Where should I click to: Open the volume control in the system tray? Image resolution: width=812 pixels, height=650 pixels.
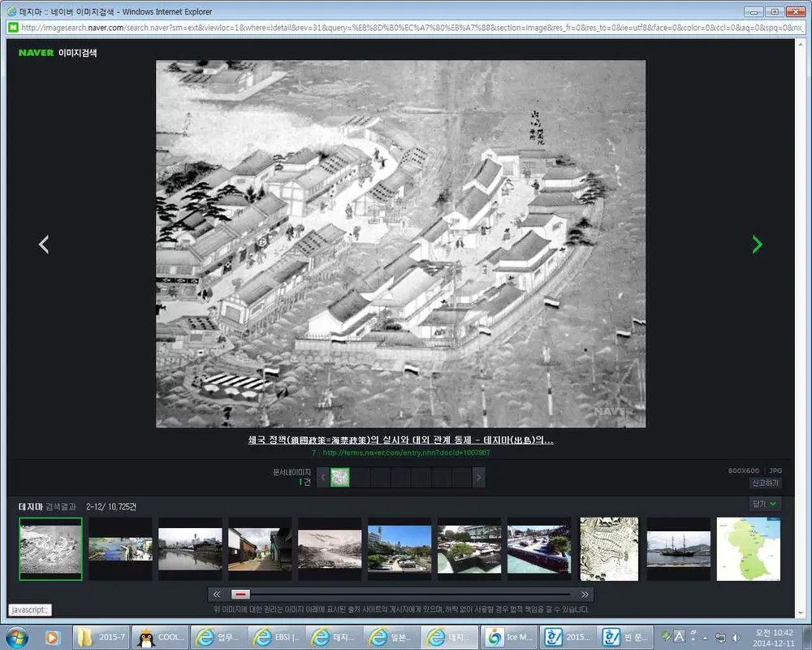(x=736, y=638)
